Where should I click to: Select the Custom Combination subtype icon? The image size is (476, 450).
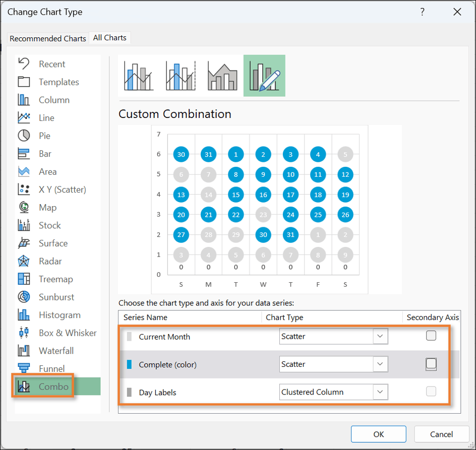pos(264,76)
